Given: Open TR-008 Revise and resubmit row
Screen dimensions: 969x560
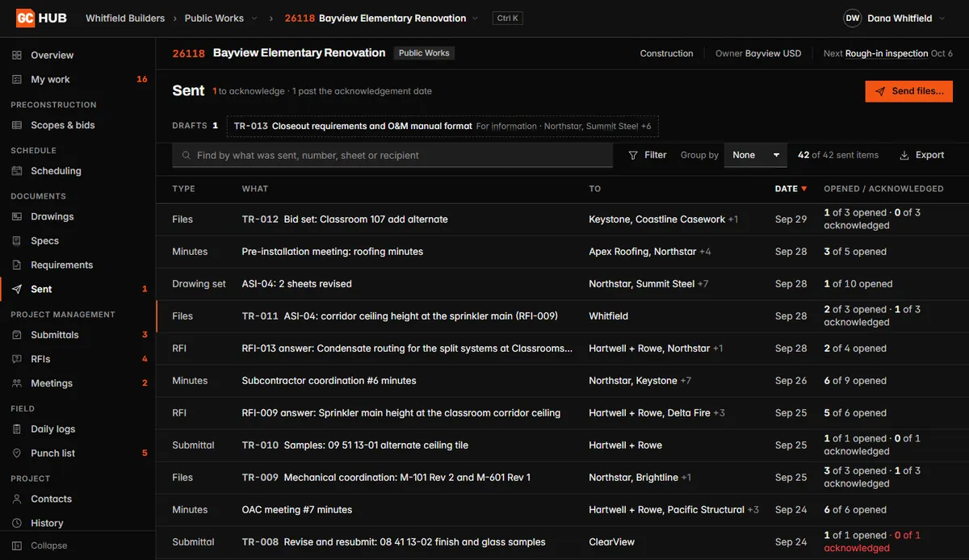Looking at the screenshot, I should click(x=562, y=542).
